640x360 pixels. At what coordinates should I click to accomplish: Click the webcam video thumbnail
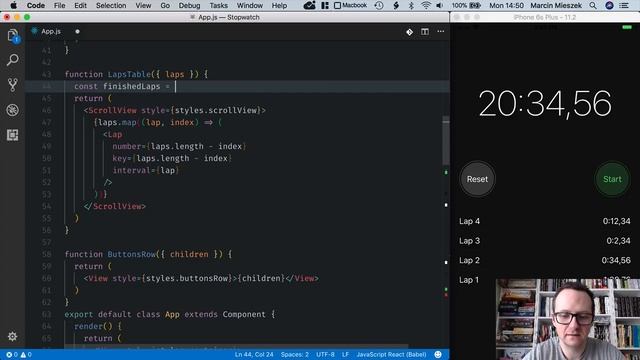pos(568,319)
